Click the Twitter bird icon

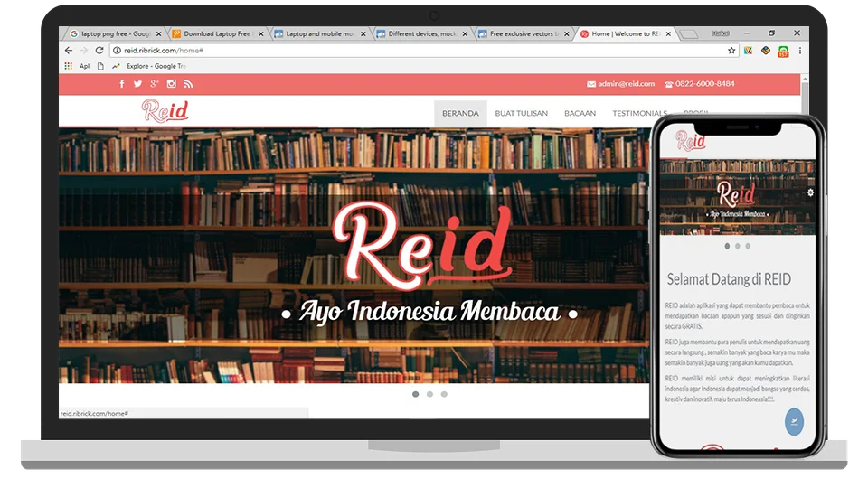point(138,84)
